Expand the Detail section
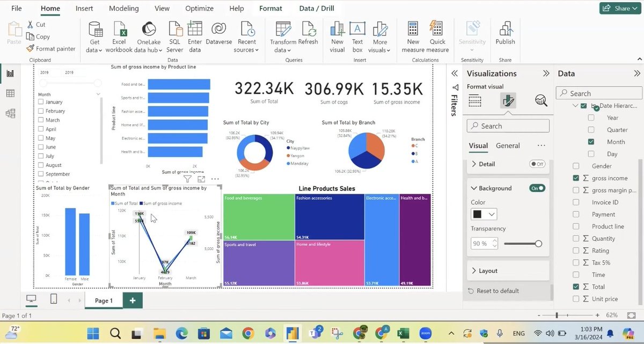644x344 pixels. coord(474,164)
